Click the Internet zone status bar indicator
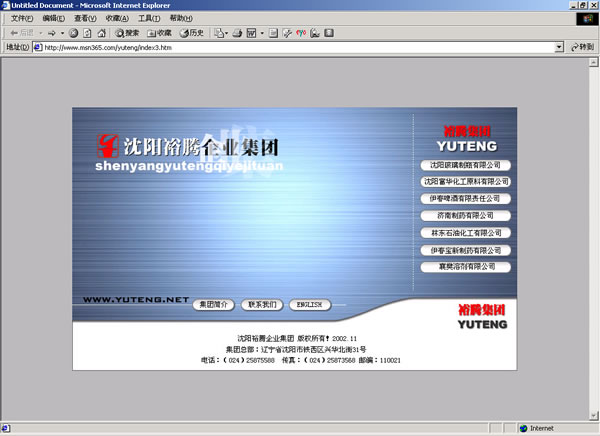 (x=537, y=428)
